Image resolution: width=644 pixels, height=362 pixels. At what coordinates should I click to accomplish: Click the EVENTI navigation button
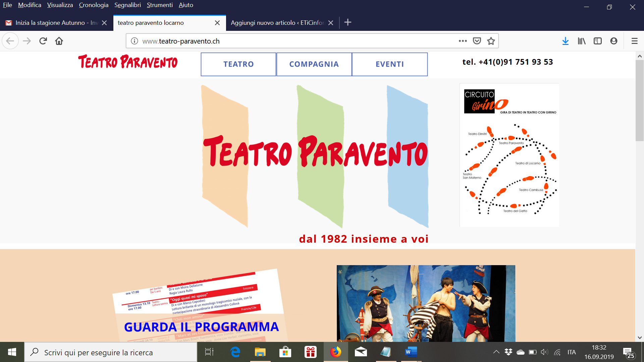point(390,64)
